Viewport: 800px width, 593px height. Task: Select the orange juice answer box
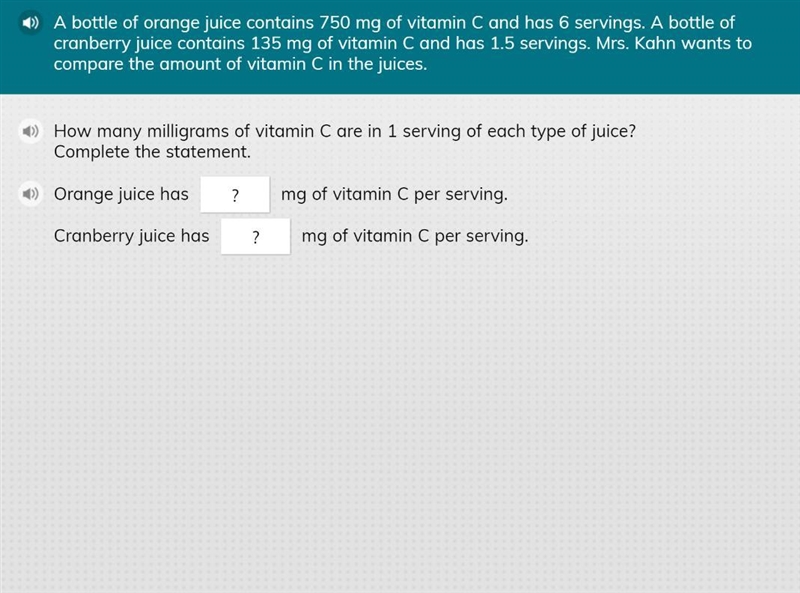point(235,194)
